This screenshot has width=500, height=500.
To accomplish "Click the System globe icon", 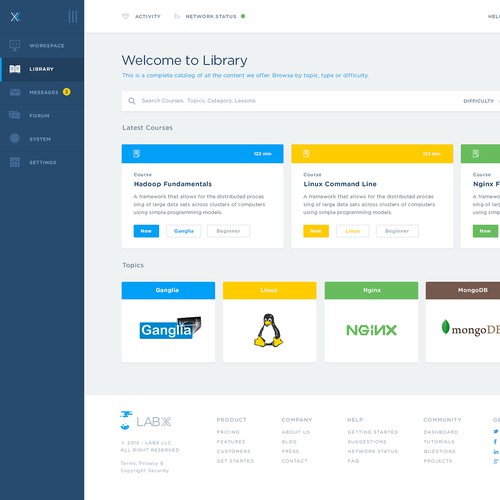I will pyautogui.click(x=15, y=138).
